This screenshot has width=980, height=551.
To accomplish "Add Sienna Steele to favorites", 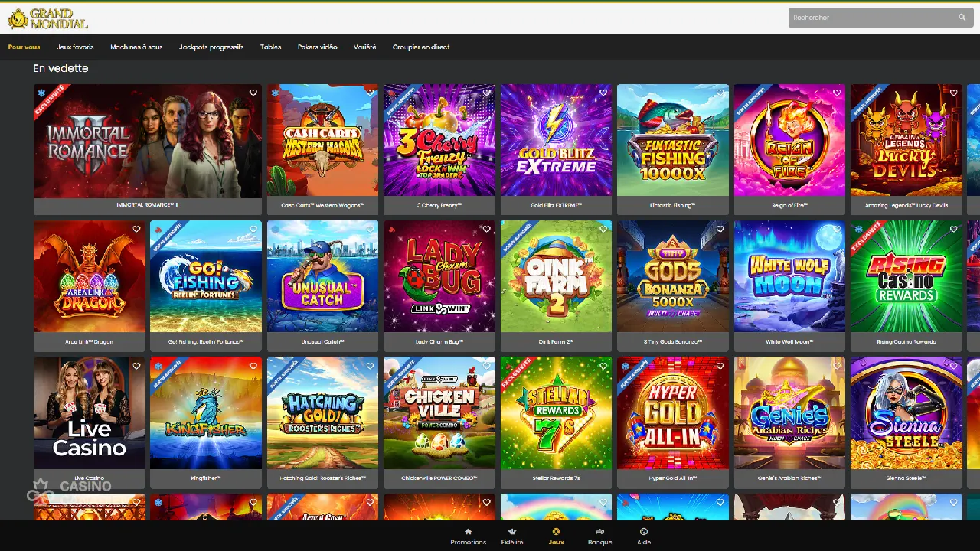I will click(x=954, y=366).
